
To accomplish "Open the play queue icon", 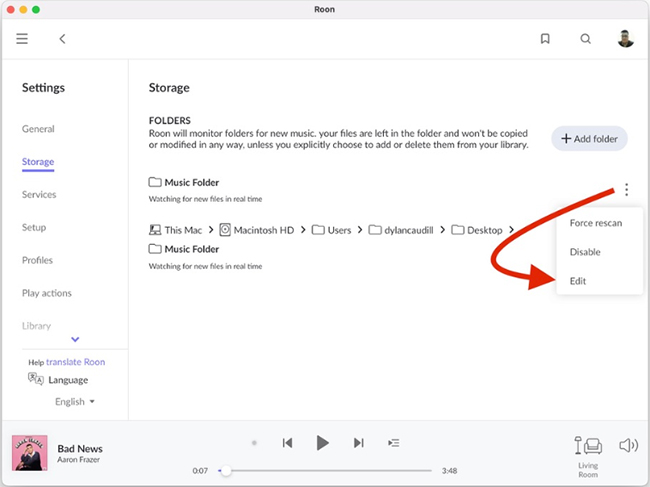I will pos(394,443).
